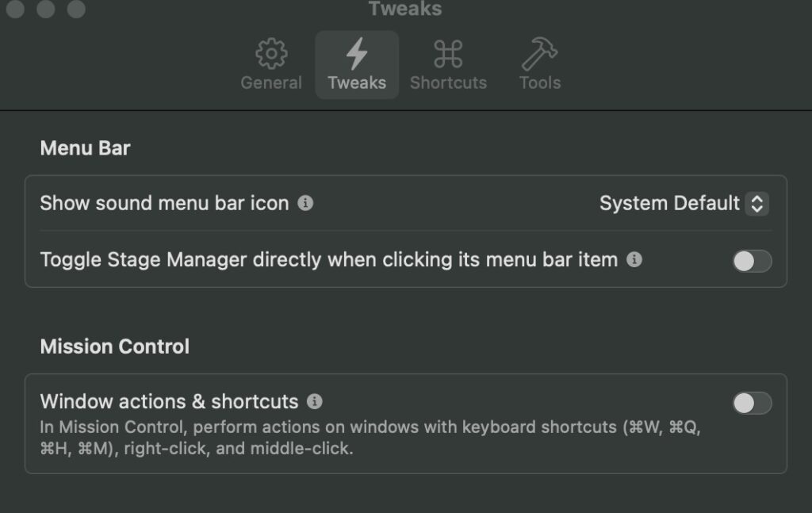Click the System Default dropdown text

[669, 204]
